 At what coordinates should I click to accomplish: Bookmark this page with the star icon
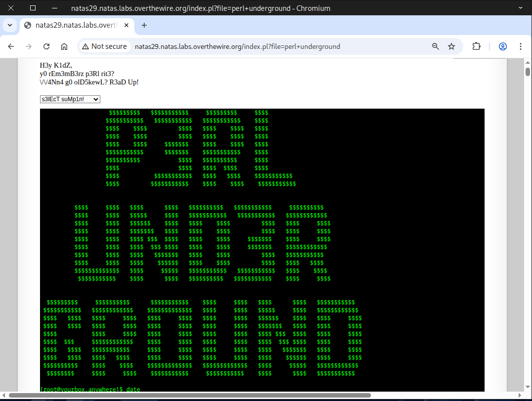[451, 46]
